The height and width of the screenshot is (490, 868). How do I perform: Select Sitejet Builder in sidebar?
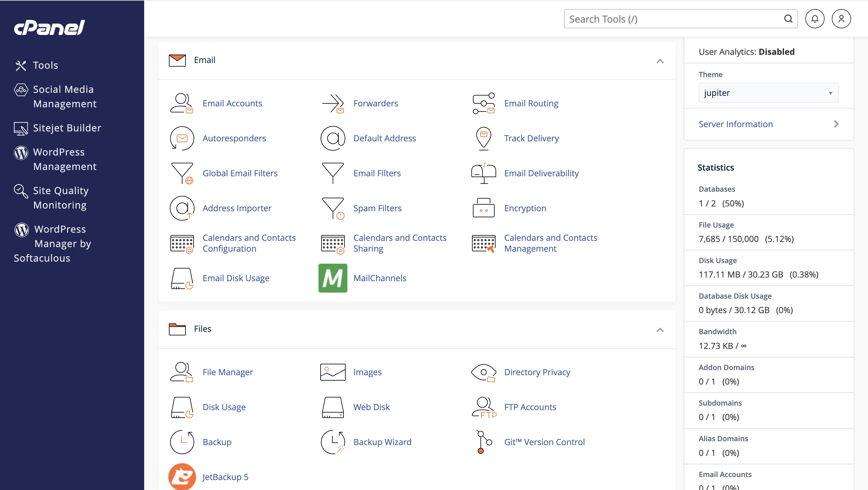click(67, 128)
